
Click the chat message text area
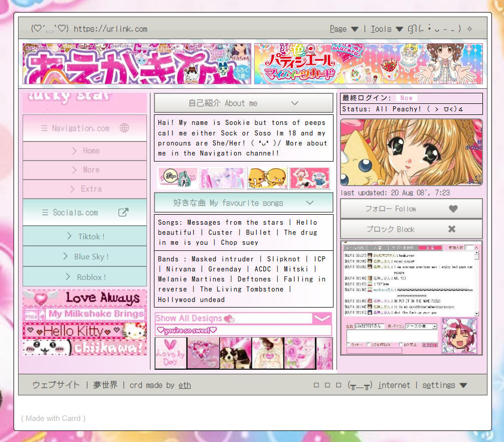[x=392, y=336]
